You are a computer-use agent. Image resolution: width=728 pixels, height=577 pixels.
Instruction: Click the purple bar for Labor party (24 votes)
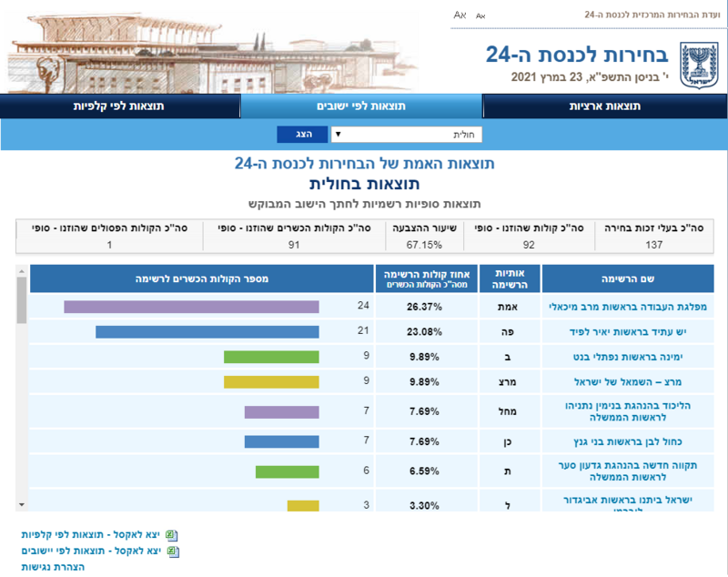pyautogui.click(x=191, y=307)
